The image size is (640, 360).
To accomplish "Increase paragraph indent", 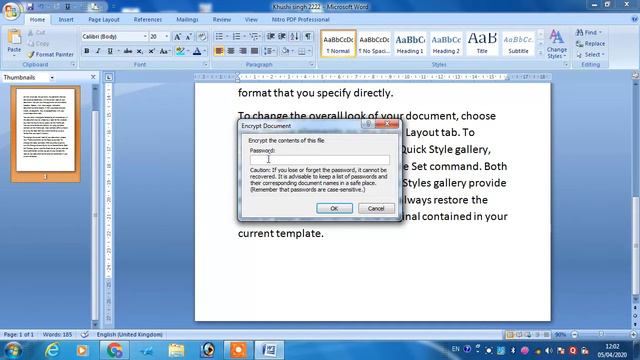I will tap(282, 37).
